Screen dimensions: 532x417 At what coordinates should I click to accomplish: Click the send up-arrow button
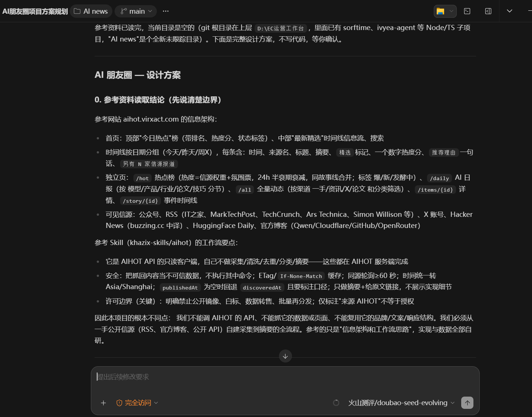[467, 403]
